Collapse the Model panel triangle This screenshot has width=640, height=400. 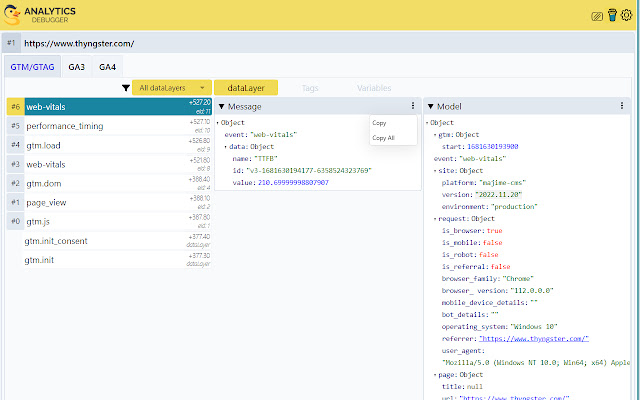click(430, 107)
